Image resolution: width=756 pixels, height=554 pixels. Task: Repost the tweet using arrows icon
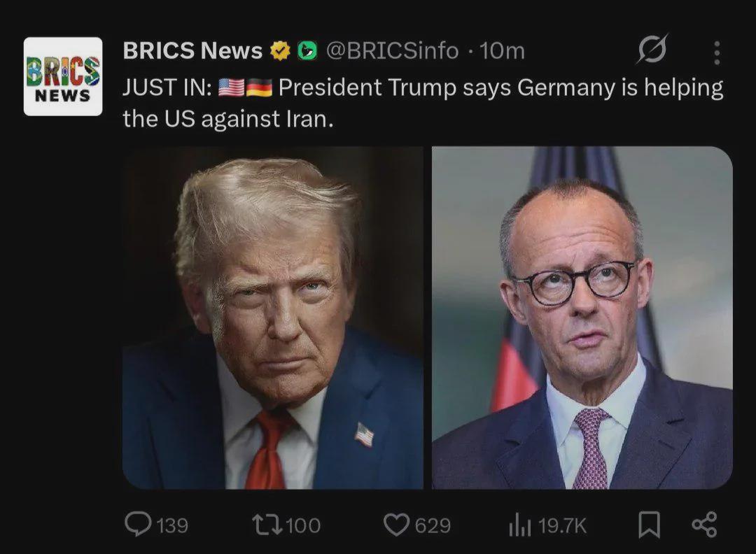click(267, 525)
